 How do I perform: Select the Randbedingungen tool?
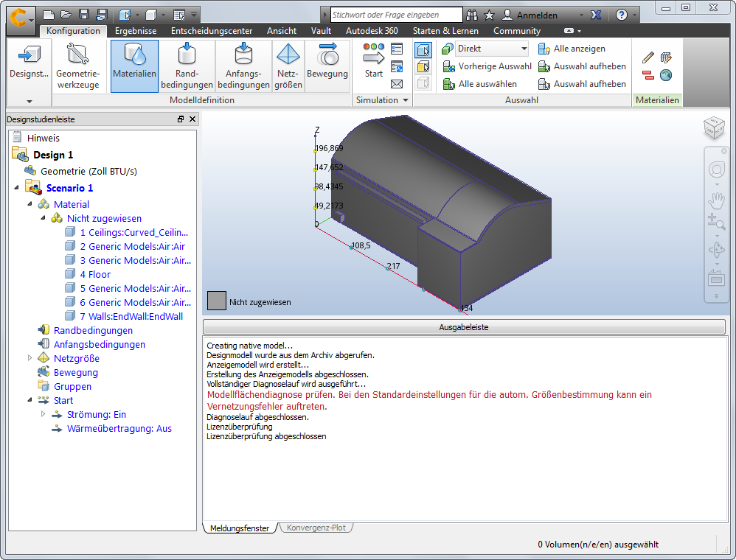pos(187,66)
